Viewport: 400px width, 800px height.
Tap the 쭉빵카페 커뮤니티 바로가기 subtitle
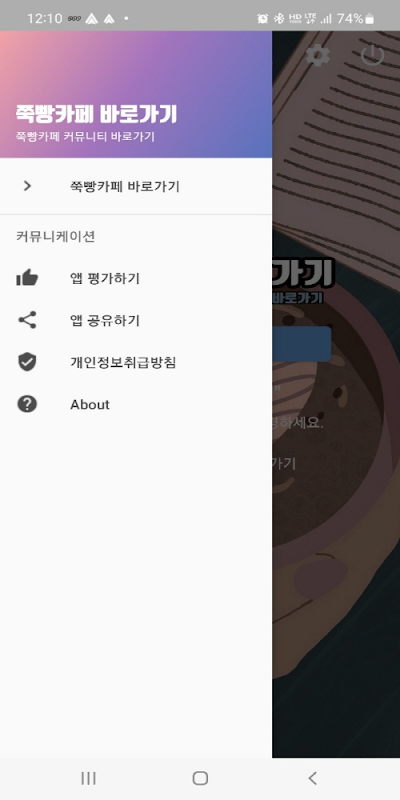pos(85,136)
